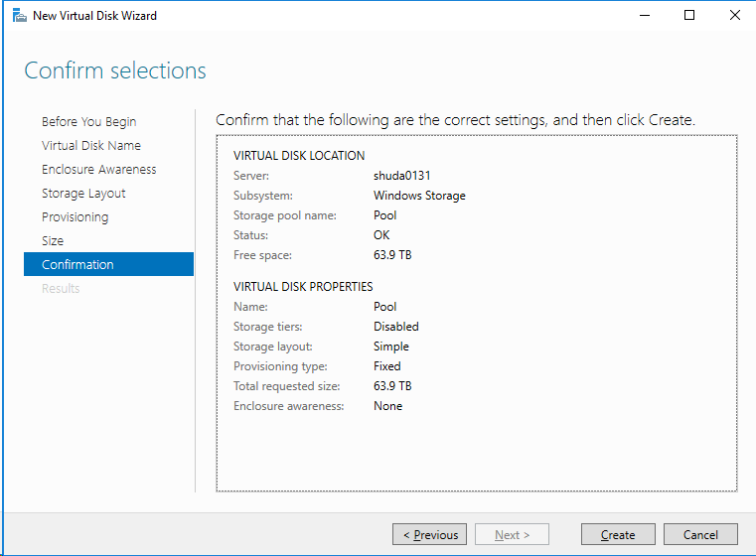This screenshot has width=756, height=556.
Task: Click the Storage layout value Simple
Action: 391,347
